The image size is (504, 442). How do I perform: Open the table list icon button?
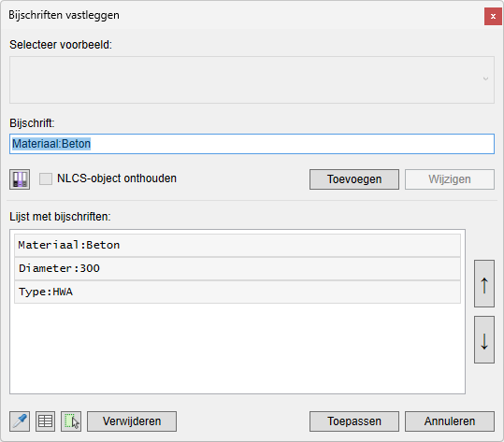pyautogui.click(x=45, y=421)
